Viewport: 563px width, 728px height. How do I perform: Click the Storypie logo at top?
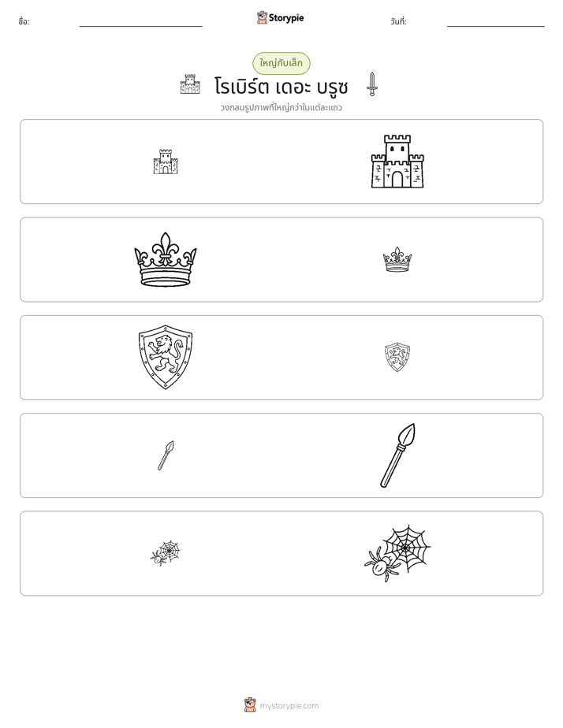tap(280, 17)
